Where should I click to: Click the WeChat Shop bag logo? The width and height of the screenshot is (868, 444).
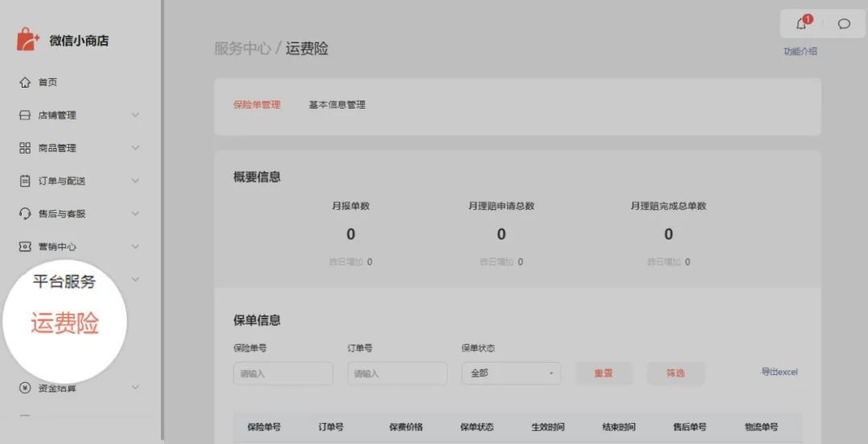(x=27, y=40)
